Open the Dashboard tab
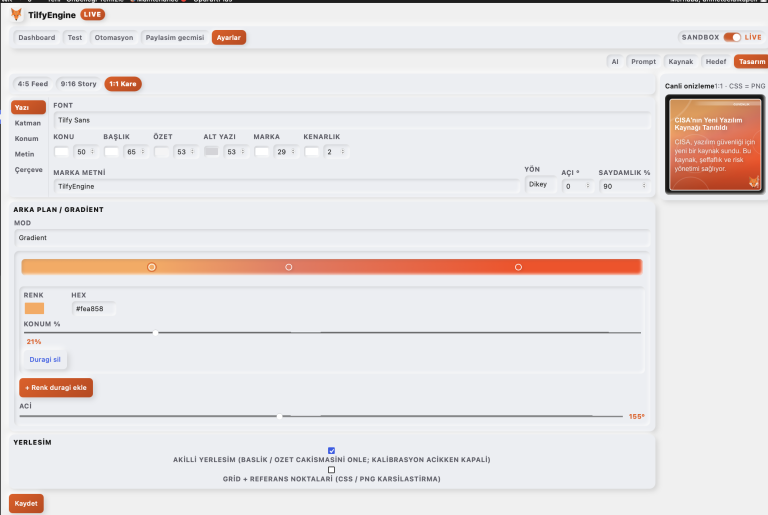Screen dimensions: 768x515 (x=37, y=37)
